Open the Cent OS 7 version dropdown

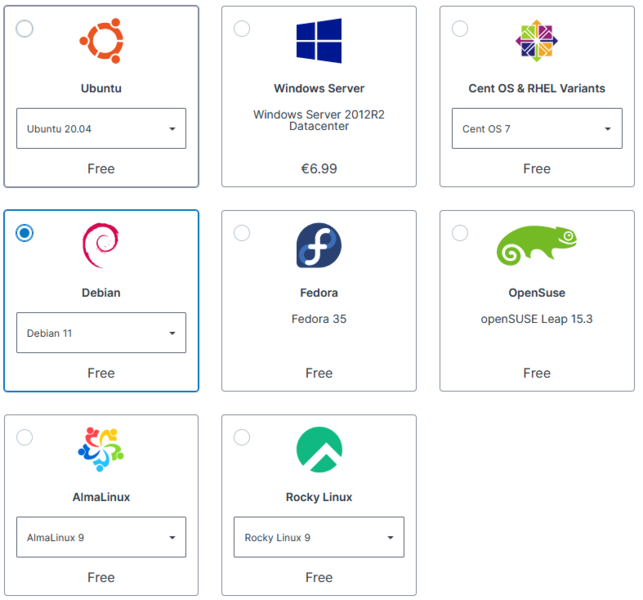click(537, 128)
